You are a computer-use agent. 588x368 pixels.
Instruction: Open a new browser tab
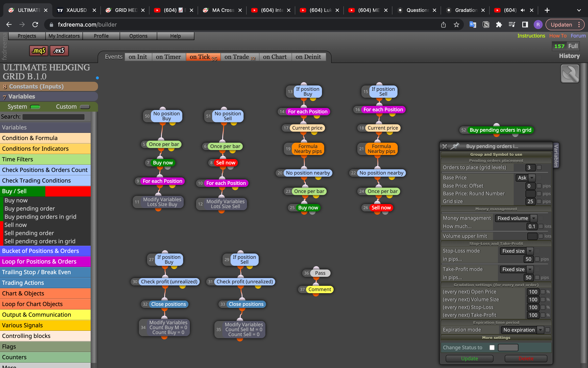547,10
